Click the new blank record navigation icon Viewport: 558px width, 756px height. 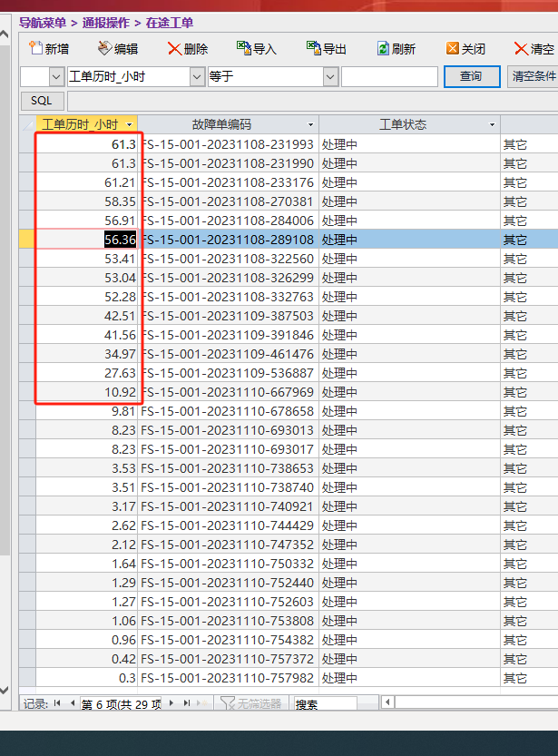(x=202, y=703)
